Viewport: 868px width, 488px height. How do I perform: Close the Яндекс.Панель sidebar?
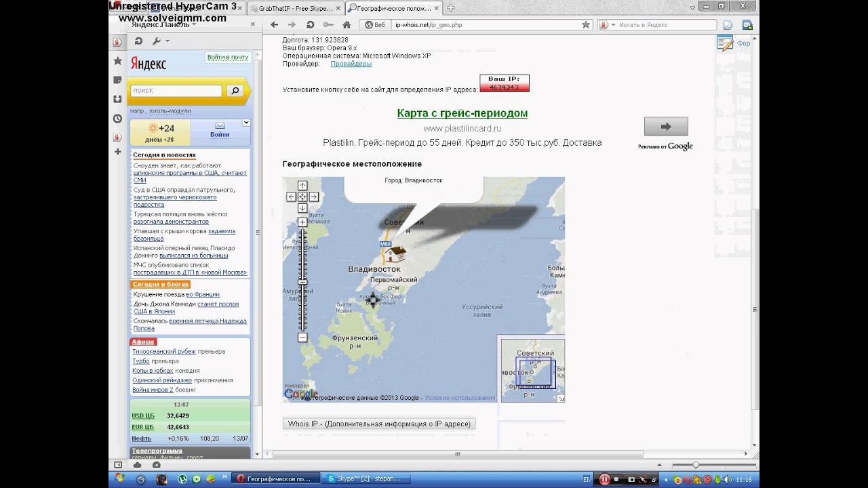coord(253,24)
